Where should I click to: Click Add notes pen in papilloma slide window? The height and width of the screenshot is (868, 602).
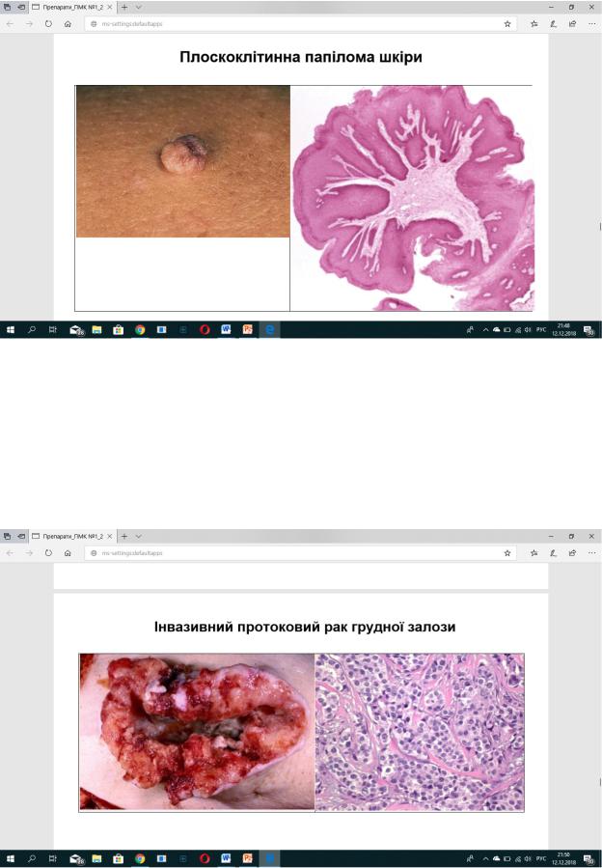(553, 24)
